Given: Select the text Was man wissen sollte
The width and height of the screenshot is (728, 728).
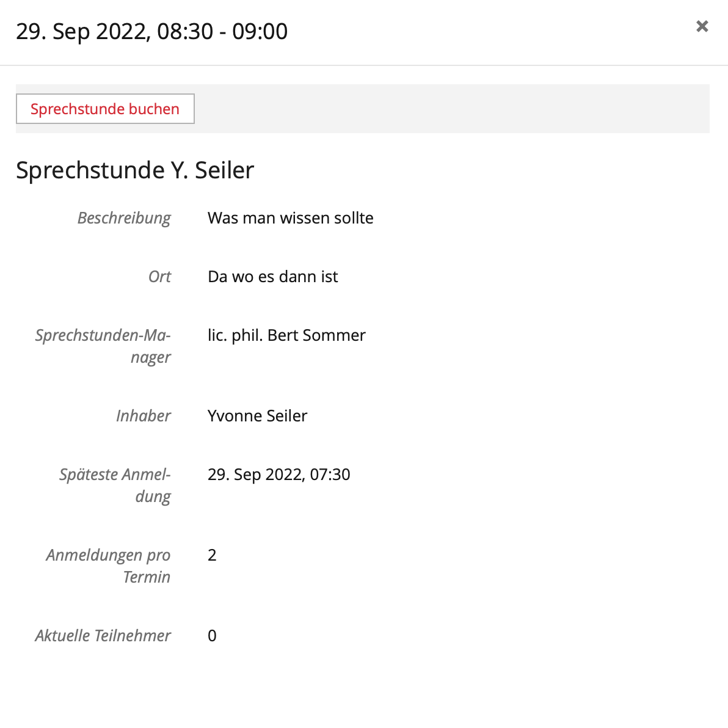Looking at the screenshot, I should pyautogui.click(x=290, y=218).
